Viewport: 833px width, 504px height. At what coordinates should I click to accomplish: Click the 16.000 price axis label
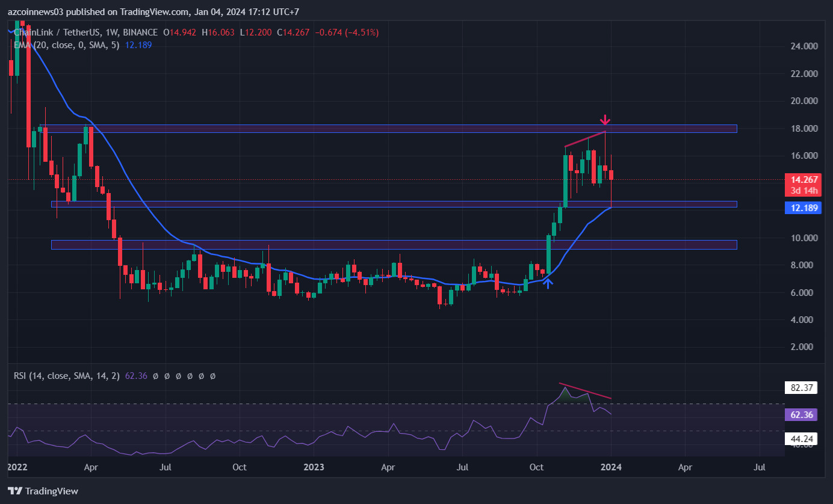tap(805, 156)
